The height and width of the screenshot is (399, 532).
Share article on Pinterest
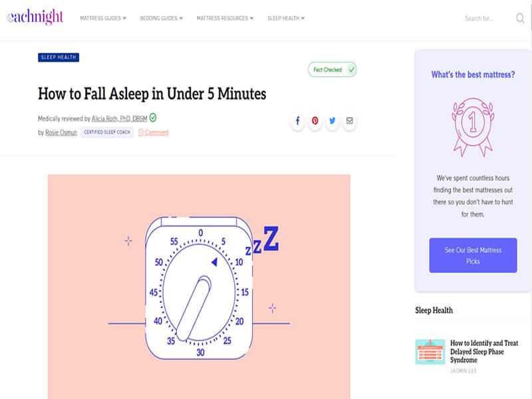(x=315, y=121)
